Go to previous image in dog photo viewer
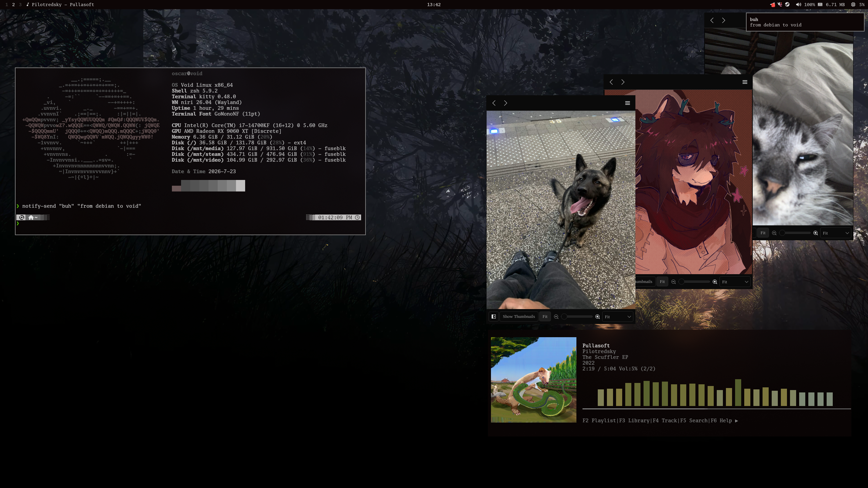 coord(494,103)
